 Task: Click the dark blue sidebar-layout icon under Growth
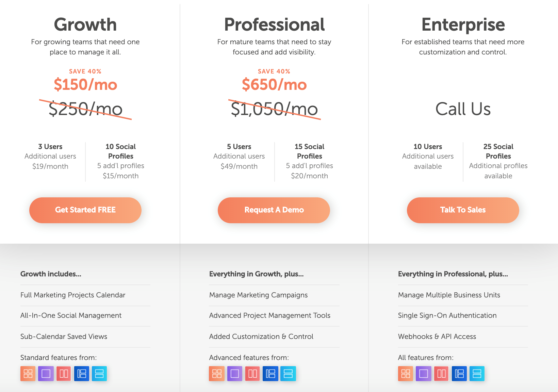(81, 373)
